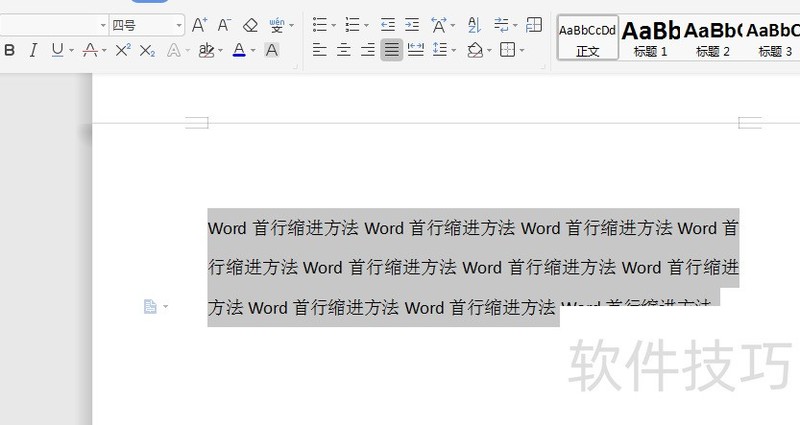Align text left

pyautogui.click(x=319, y=49)
